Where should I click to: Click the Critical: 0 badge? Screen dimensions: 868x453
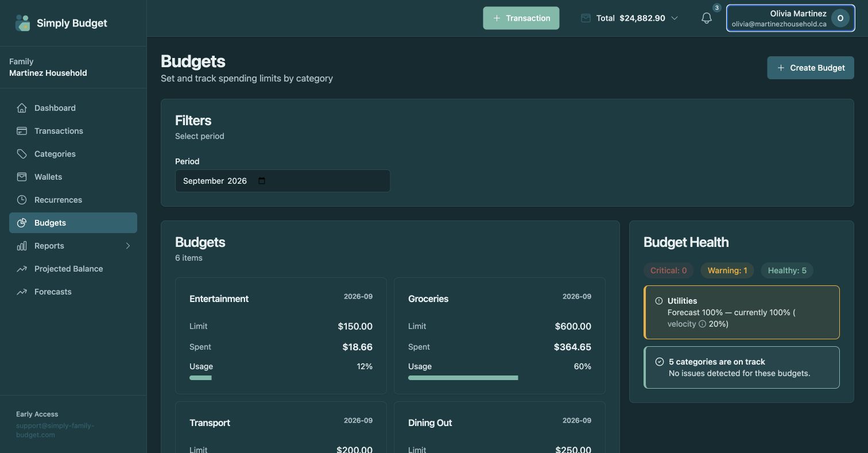[669, 270]
